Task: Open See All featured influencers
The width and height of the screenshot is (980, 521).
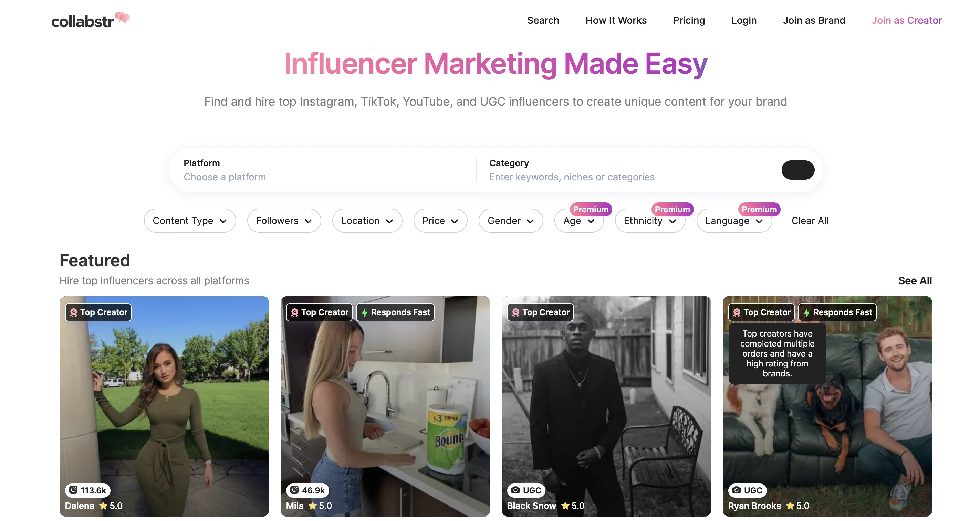Action: click(x=915, y=281)
